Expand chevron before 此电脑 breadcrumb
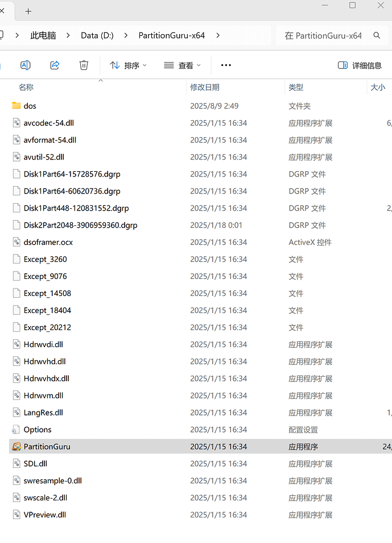Screen dimensions: 392x543 [x=17, y=35]
